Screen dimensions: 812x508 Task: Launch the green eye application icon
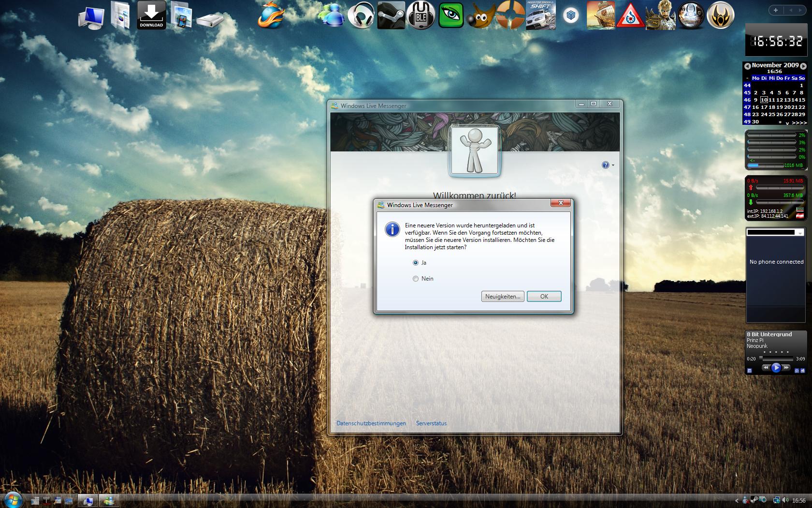(451, 15)
